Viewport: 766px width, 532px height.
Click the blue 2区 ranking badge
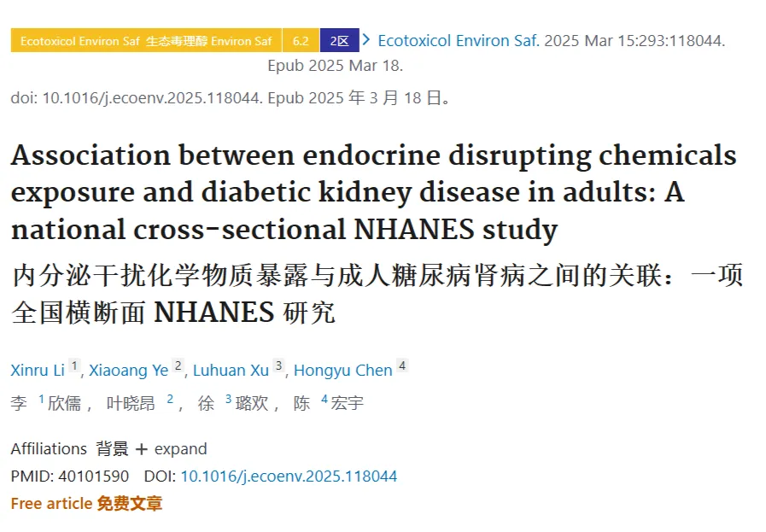pos(340,40)
